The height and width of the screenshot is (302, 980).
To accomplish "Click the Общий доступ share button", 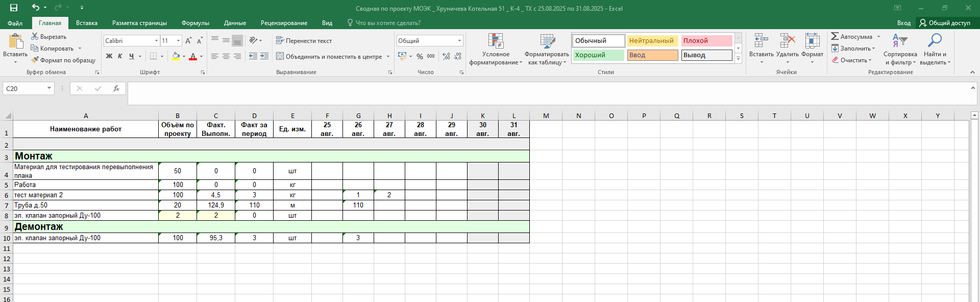I will pyautogui.click(x=945, y=23).
